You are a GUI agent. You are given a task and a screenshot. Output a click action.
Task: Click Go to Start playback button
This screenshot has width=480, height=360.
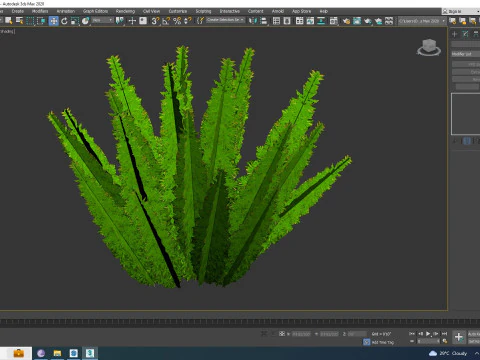pos(412,334)
